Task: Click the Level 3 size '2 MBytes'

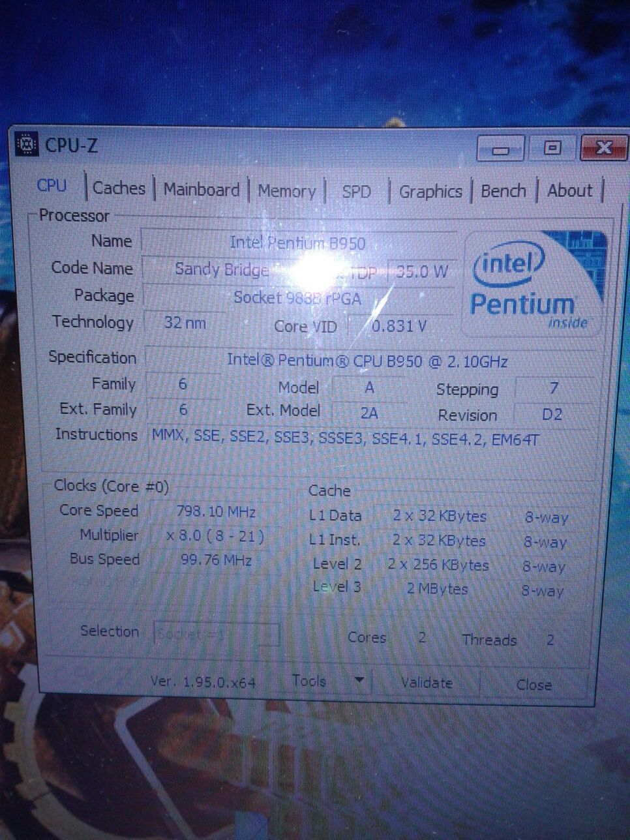Action: [x=438, y=589]
